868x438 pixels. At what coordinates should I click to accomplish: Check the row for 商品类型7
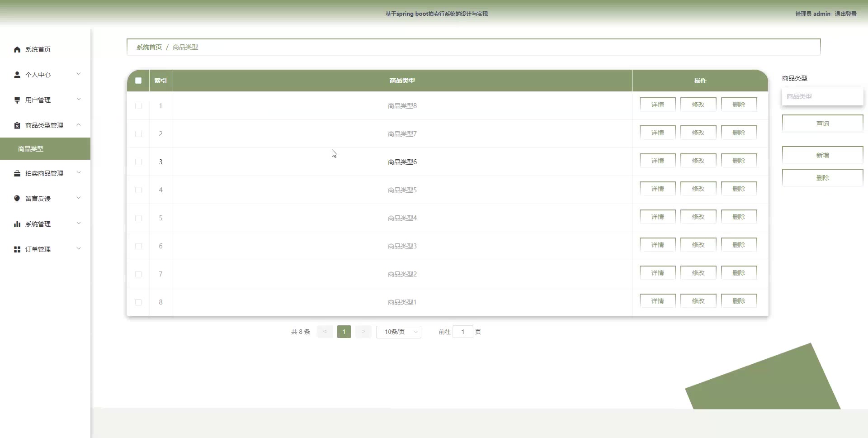pos(138,134)
